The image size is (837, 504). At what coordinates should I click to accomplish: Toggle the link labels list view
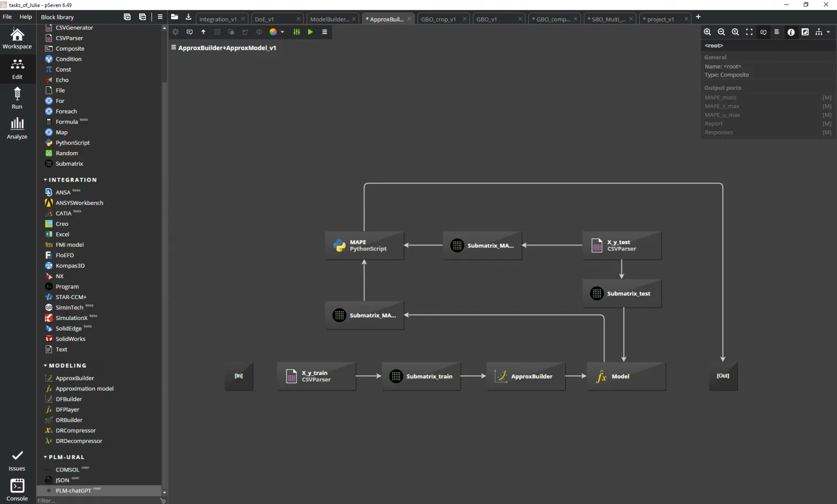pyautogui.click(x=777, y=32)
